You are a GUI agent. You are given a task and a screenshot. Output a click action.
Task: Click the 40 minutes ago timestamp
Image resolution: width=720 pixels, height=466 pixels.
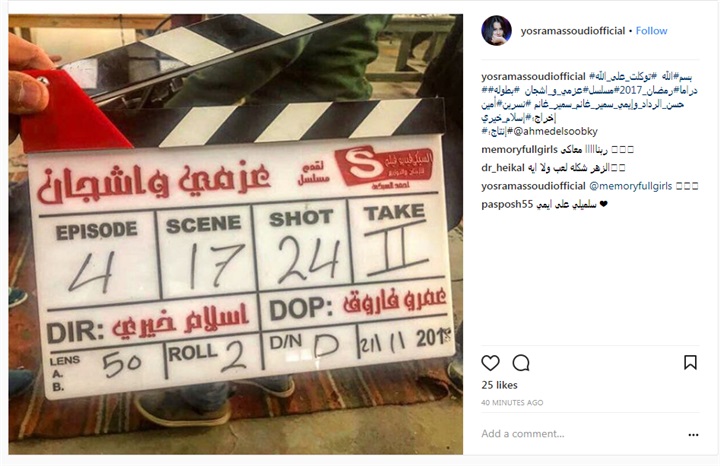(x=512, y=403)
